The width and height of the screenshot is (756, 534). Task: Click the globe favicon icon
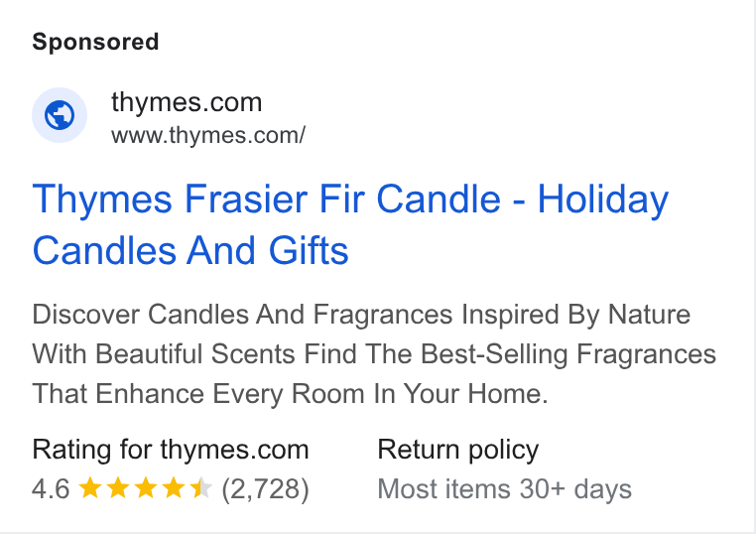60,115
